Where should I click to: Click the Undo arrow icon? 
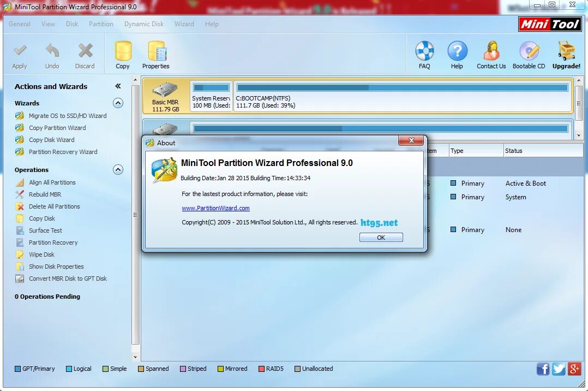point(52,50)
